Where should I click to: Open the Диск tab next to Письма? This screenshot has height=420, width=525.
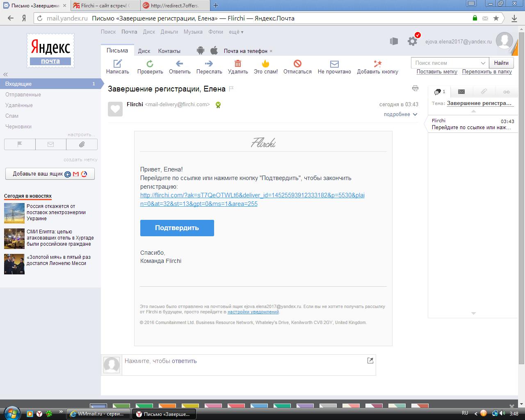[x=144, y=51]
